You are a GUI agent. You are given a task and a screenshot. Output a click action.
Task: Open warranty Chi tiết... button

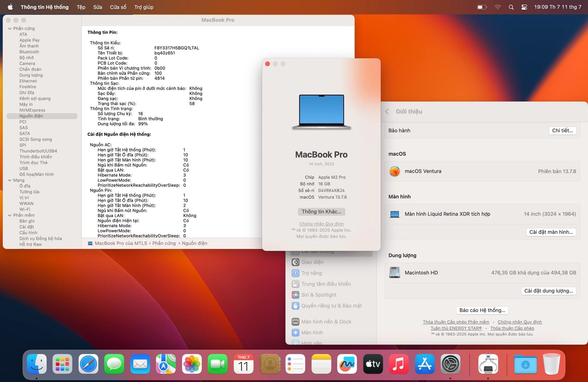[562, 130]
